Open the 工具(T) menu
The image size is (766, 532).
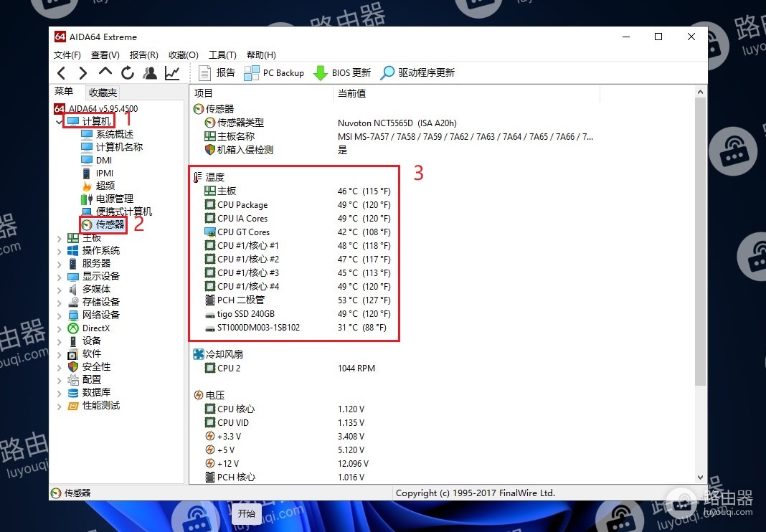[222, 54]
